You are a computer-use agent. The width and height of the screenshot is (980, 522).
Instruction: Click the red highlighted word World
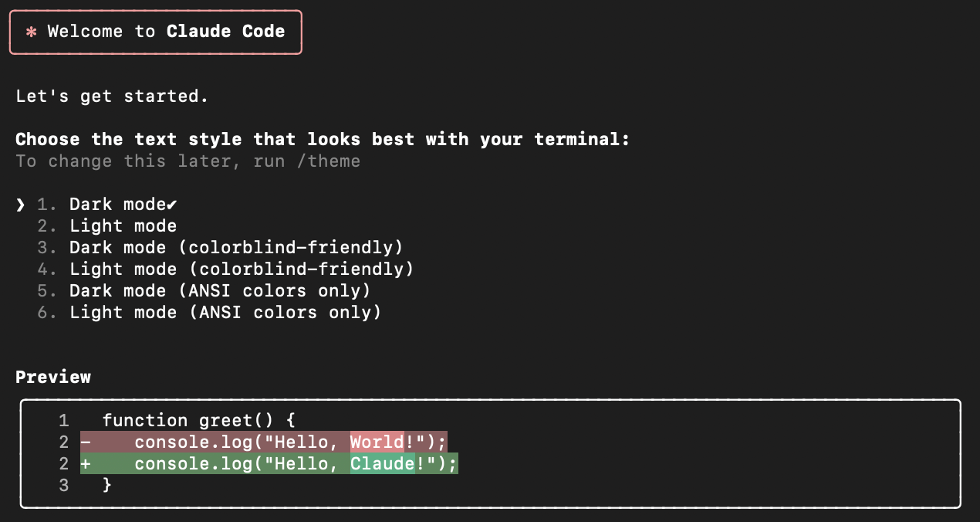377,442
